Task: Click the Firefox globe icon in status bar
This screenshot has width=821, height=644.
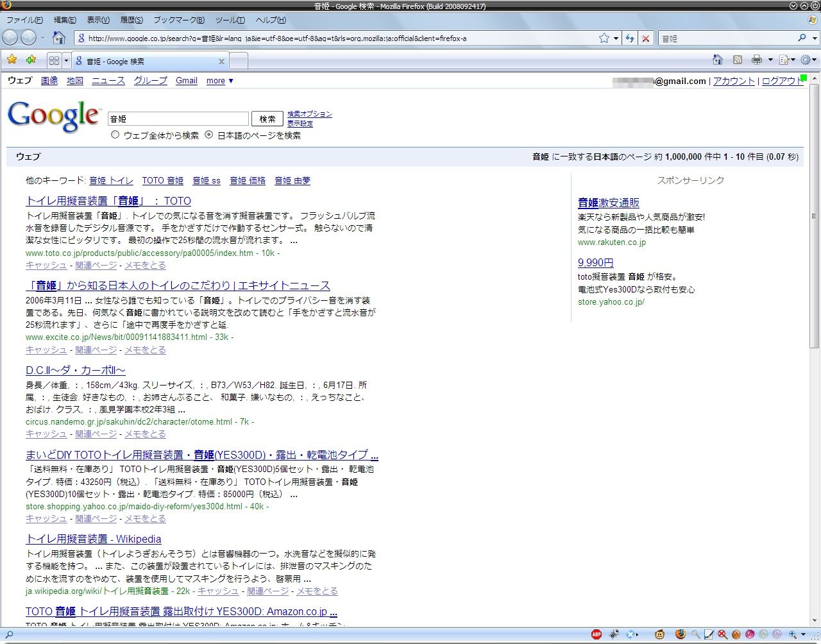Action: (x=681, y=635)
